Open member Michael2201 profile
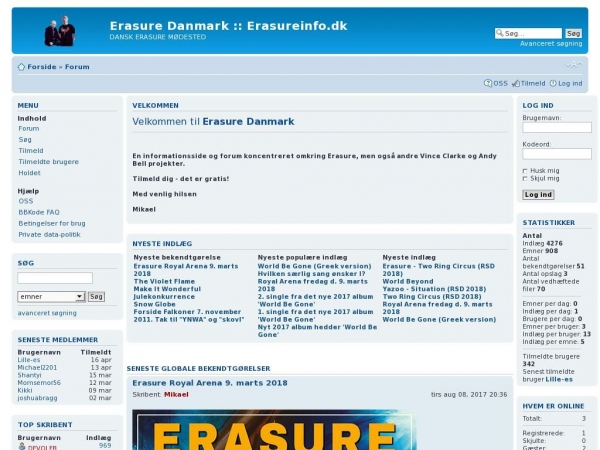Image resolution: width=600 pixels, height=450 pixels. [37, 368]
